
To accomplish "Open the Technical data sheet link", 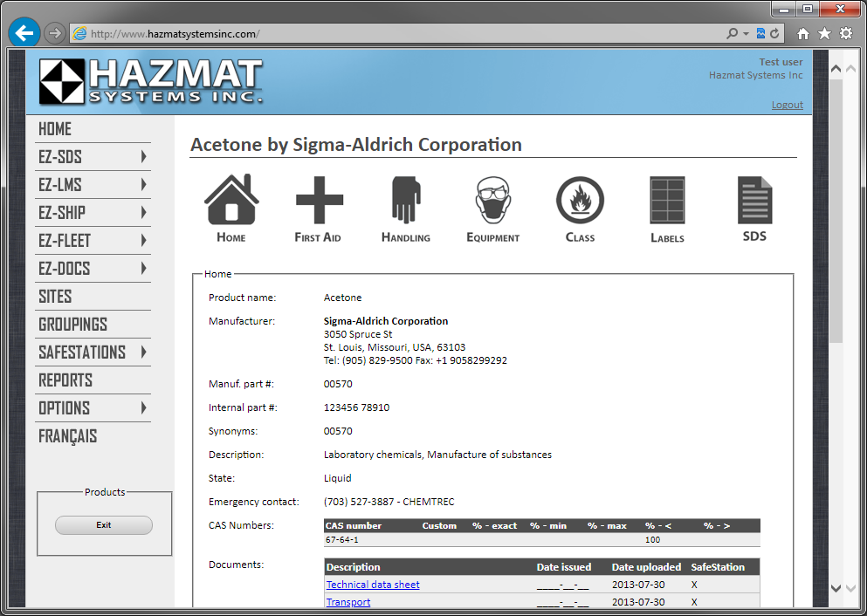I will coord(373,585).
